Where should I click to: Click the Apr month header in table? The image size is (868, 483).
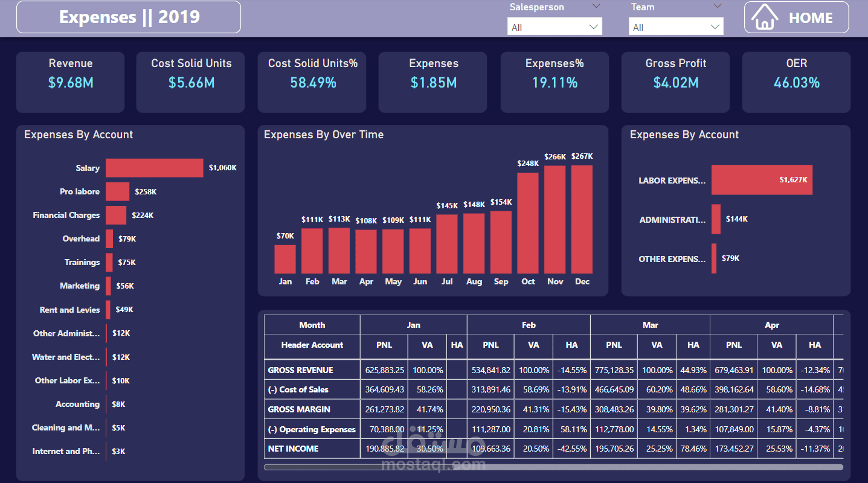[772, 325]
